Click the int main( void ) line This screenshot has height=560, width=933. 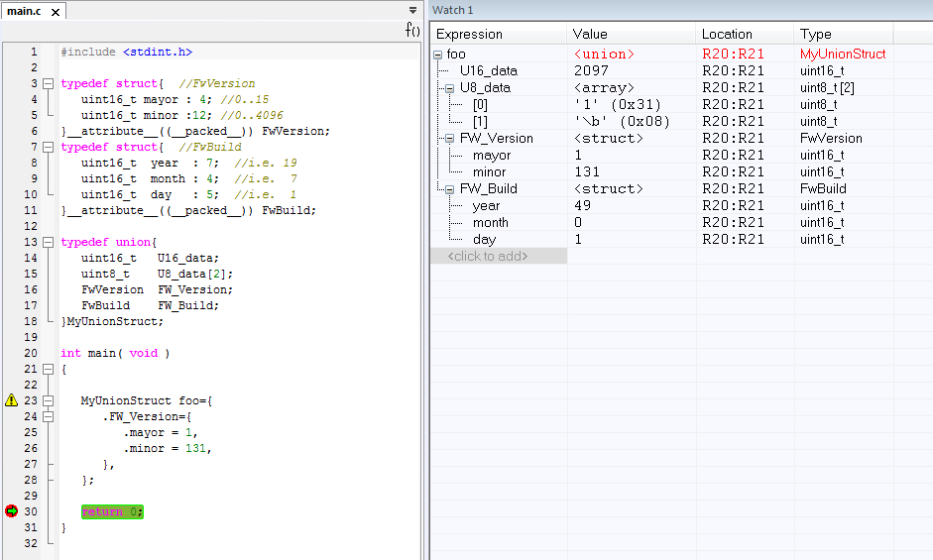point(115,354)
